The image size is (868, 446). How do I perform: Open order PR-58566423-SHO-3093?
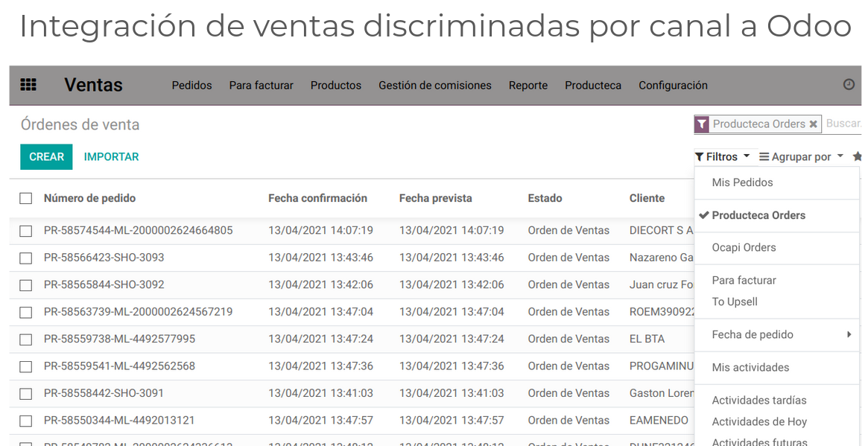coord(104,258)
